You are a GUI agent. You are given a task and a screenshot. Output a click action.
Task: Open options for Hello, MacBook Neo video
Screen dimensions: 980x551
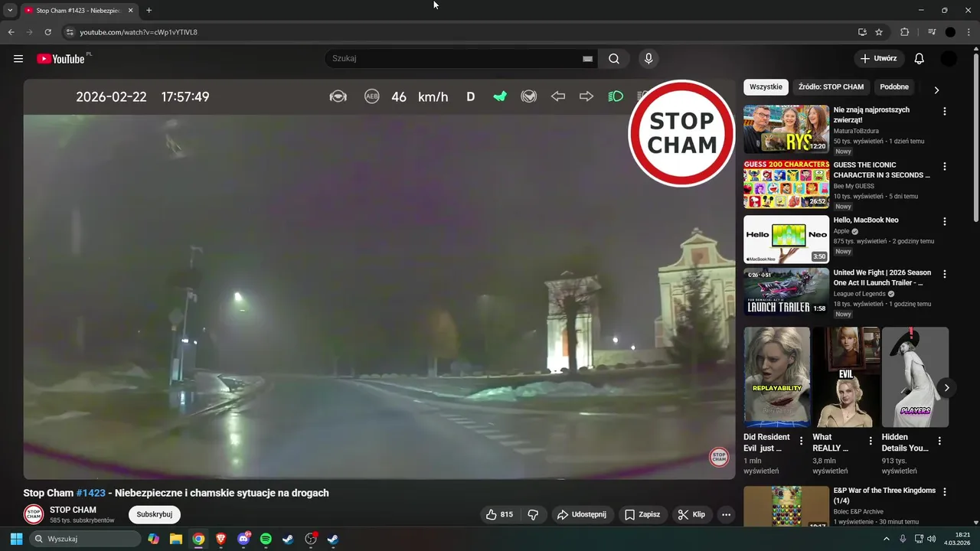[x=944, y=221]
